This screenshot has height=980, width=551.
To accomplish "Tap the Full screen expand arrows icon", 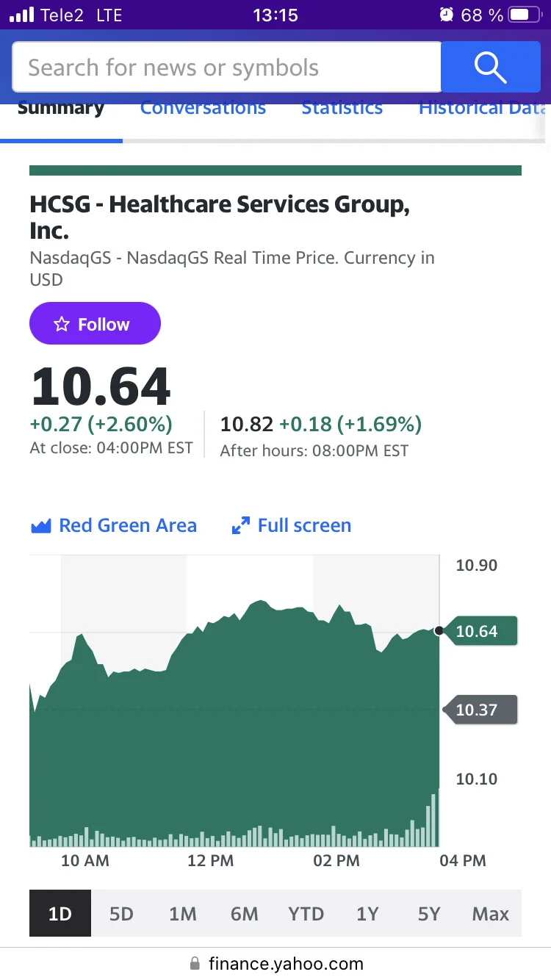I will tap(240, 526).
